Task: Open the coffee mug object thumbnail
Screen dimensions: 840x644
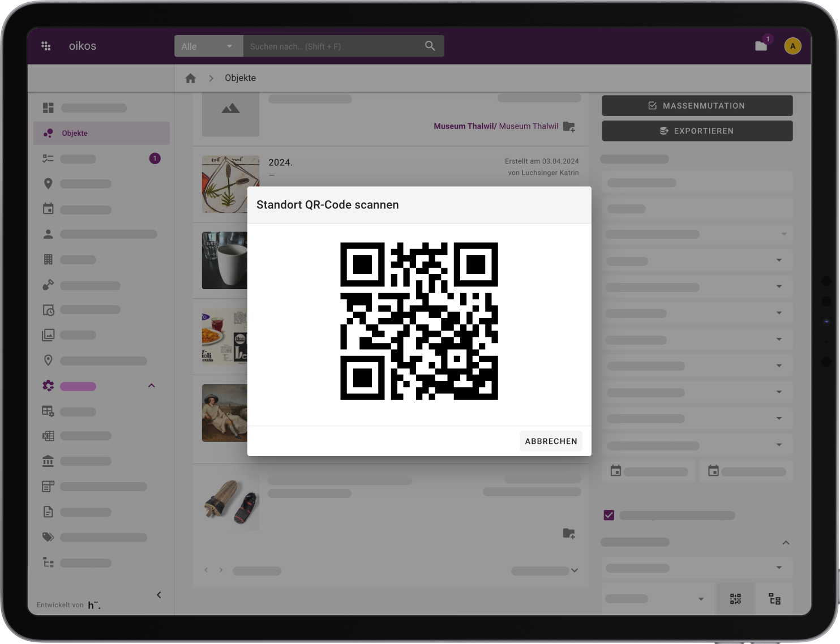Action: click(x=225, y=260)
